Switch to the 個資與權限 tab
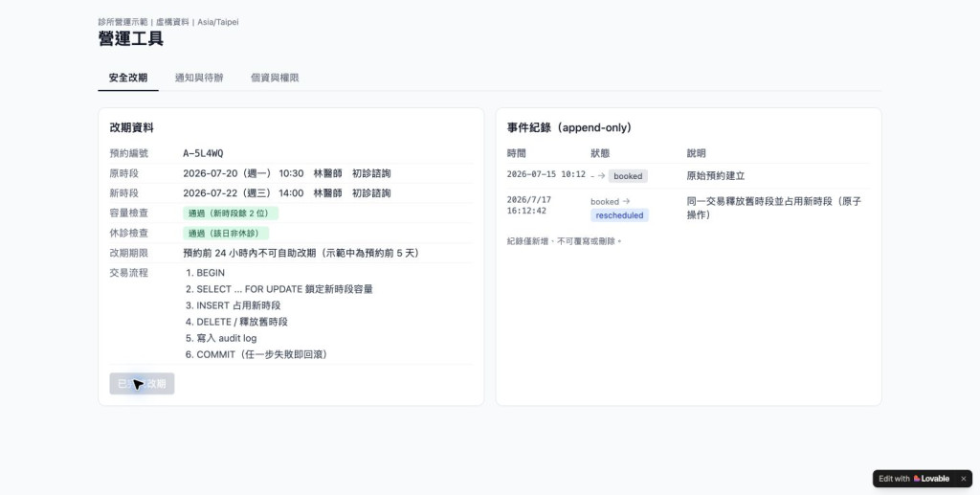 pyautogui.click(x=275, y=78)
